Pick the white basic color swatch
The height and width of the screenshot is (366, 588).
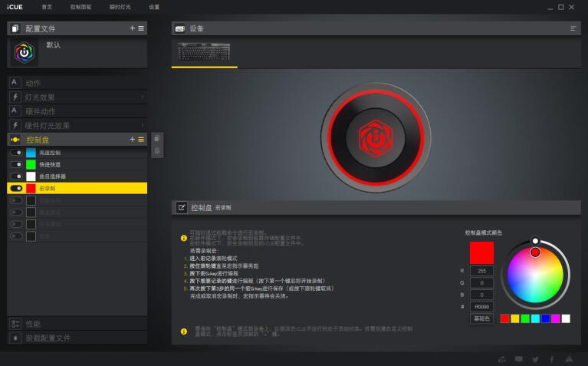(566, 318)
